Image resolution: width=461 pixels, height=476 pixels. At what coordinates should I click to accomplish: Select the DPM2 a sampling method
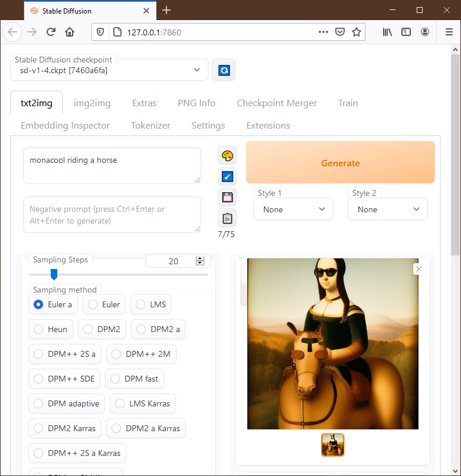158,329
